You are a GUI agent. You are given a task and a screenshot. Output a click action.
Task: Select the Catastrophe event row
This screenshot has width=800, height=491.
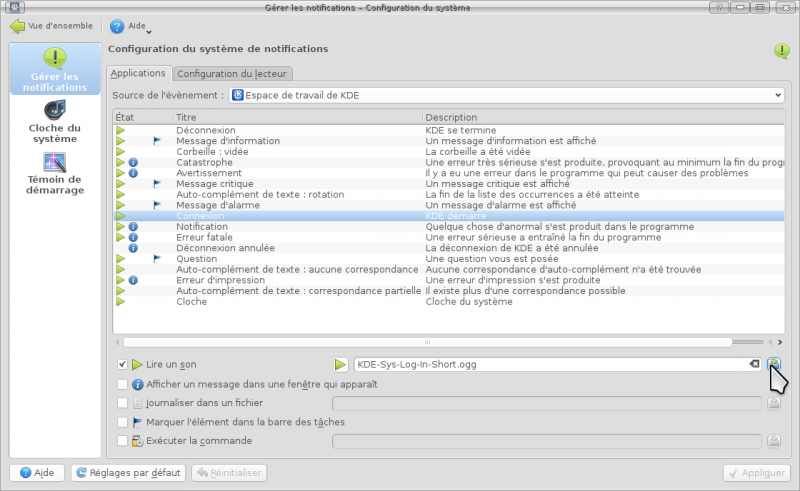coord(448,162)
